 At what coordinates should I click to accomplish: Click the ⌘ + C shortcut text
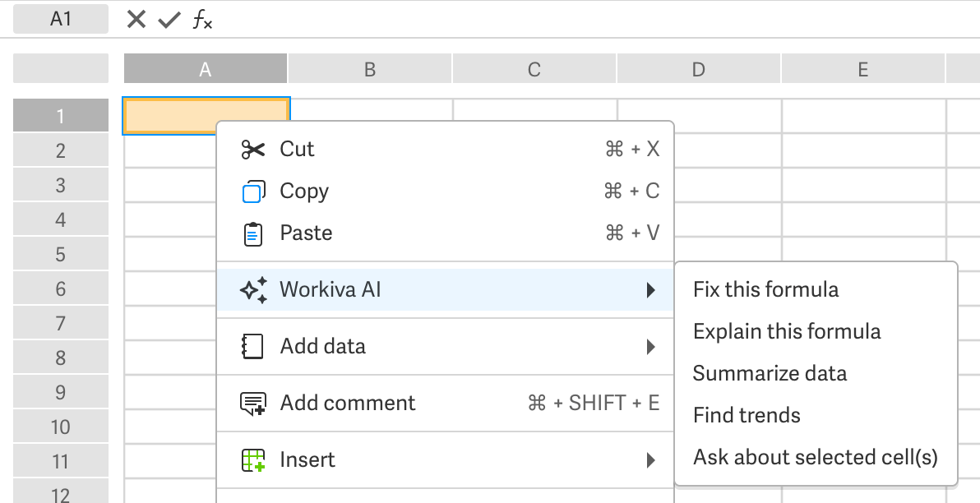point(631,192)
